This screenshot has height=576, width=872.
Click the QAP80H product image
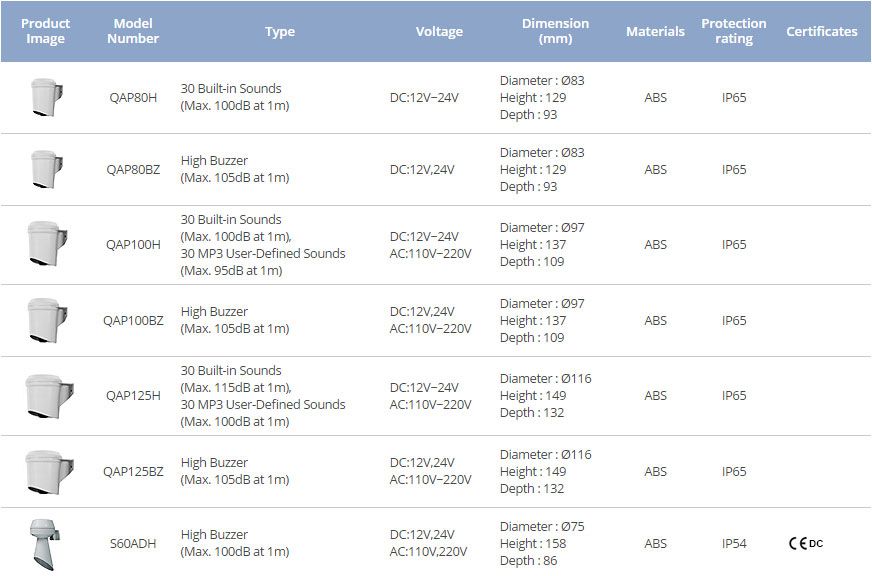pyautogui.click(x=45, y=98)
